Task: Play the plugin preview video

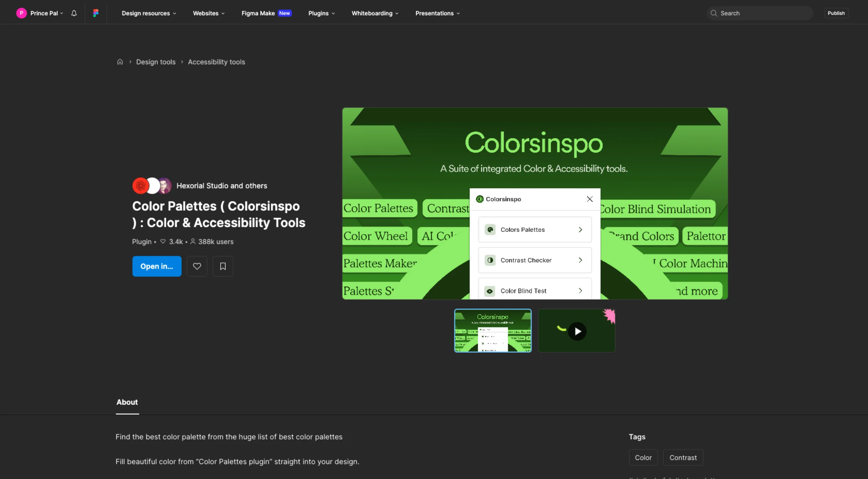Action: pos(577,331)
